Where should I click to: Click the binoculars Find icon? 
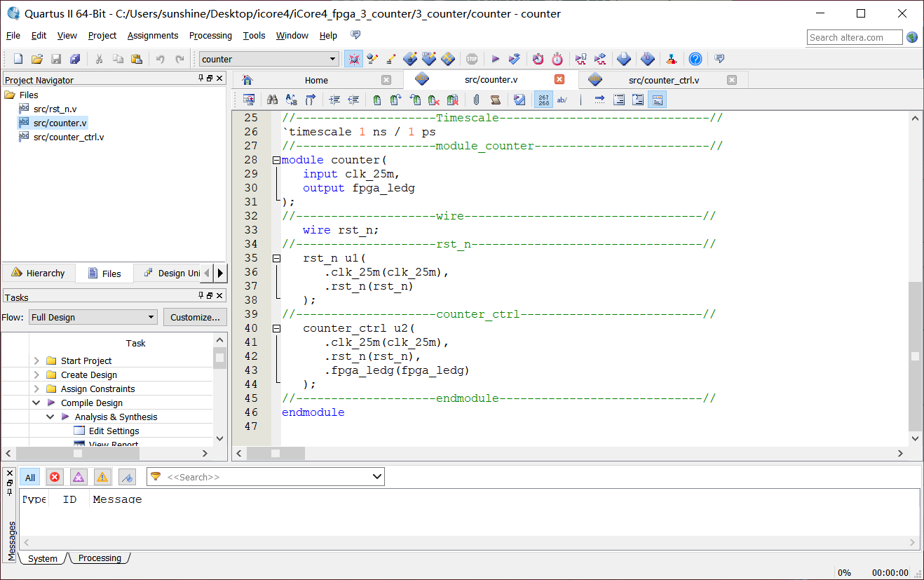coord(273,100)
